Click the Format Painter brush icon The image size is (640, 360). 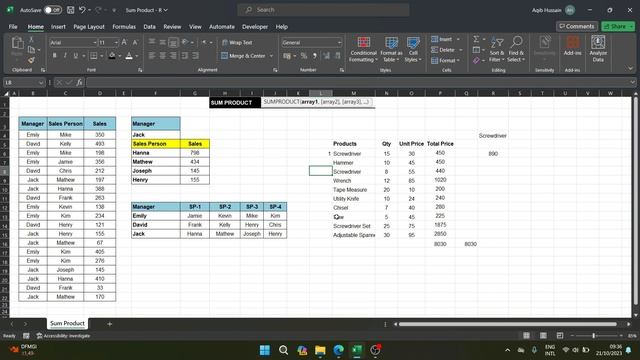(x=31, y=60)
